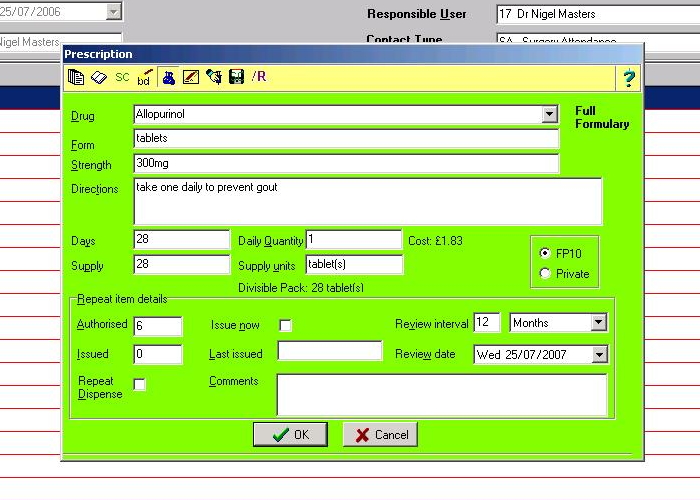Click the Last issued field
700x500 pixels.
(330, 351)
